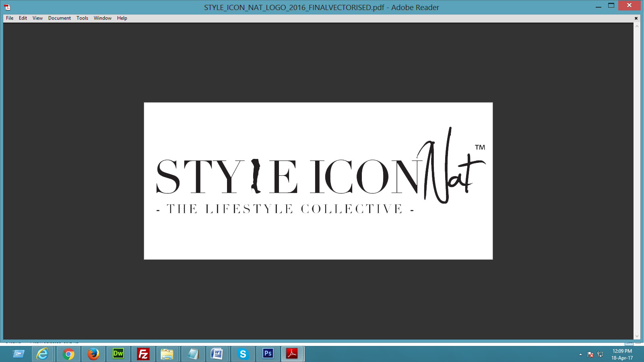Open the File menu
This screenshot has height=362, width=644.
tap(10, 18)
